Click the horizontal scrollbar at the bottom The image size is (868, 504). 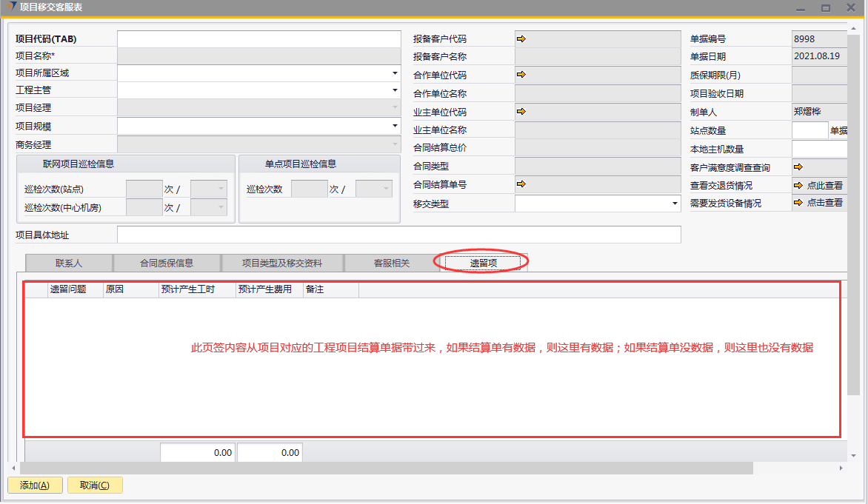pyautogui.click(x=385, y=468)
